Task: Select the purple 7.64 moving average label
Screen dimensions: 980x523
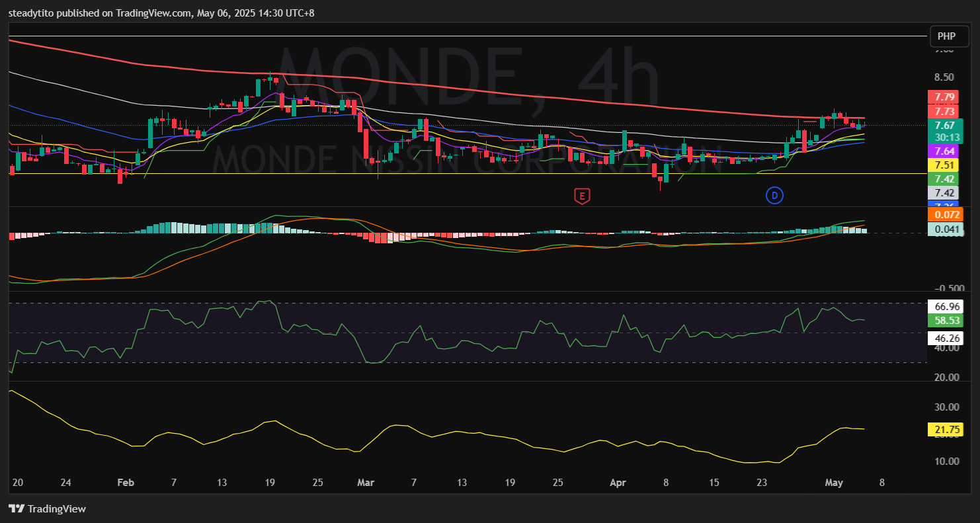Action: coord(944,151)
